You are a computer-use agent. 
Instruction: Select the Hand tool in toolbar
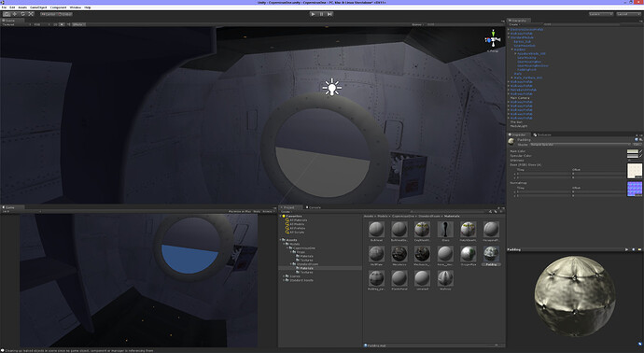coord(7,14)
